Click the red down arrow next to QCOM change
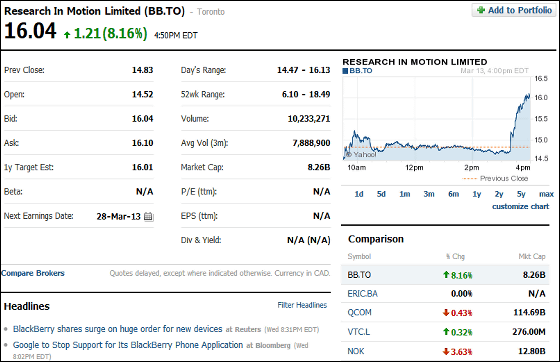The image size is (560, 362). 446,313
